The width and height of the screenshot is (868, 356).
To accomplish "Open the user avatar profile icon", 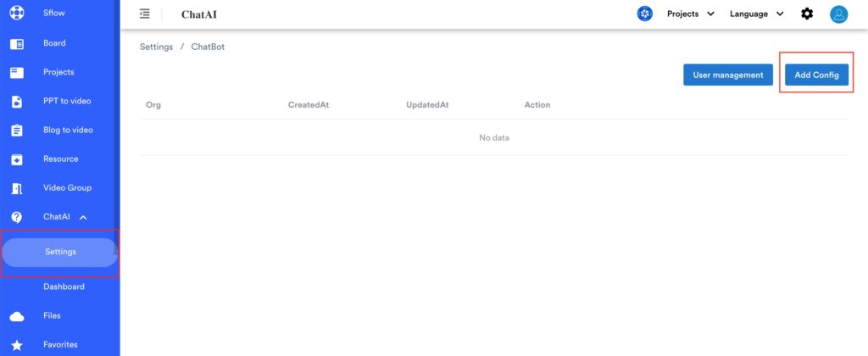I will point(838,14).
